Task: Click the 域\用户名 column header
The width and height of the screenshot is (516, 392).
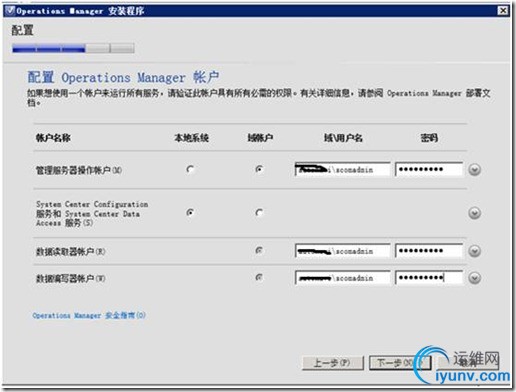Action: [x=343, y=138]
